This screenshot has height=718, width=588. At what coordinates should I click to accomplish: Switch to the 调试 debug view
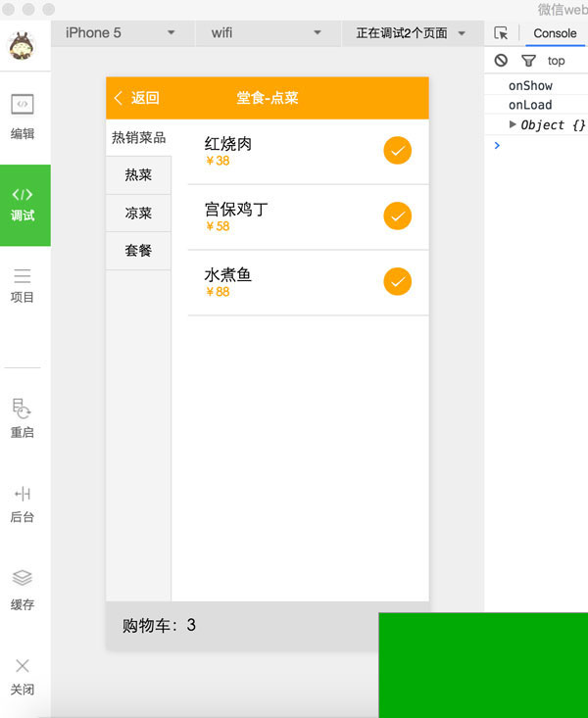point(24,205)
